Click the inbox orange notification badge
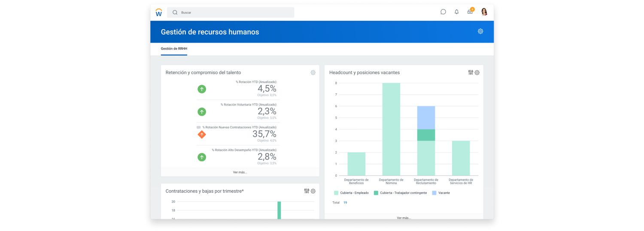 click(x=472, y=9)
